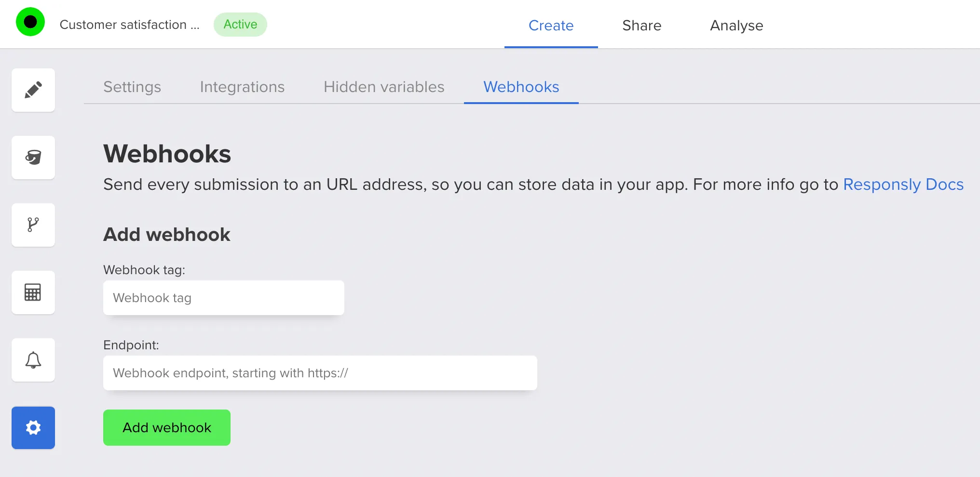Click the Endpoint input field

click(x=320, y=372)
